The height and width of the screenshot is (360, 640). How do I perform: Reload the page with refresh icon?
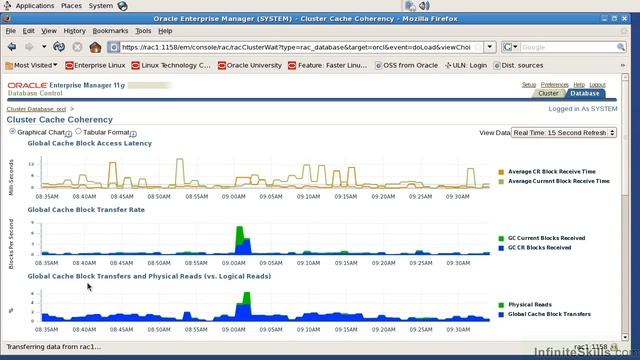coord(59,47)
